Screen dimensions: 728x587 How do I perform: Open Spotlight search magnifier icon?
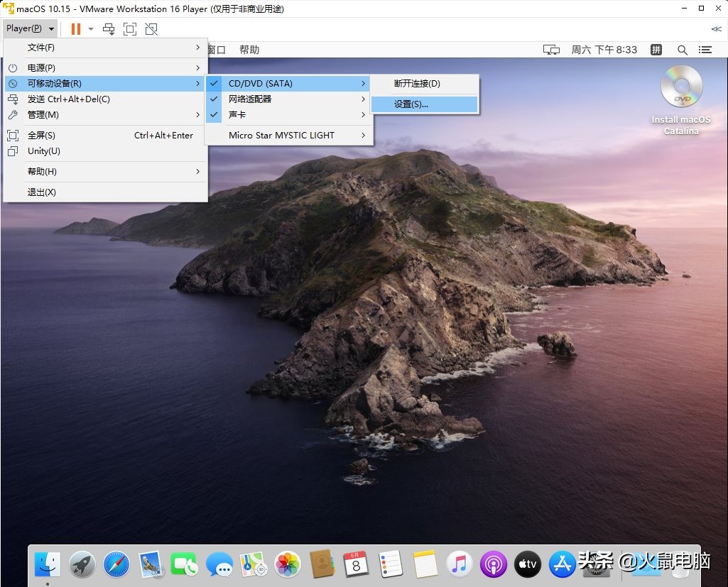[x=682, y=50]
